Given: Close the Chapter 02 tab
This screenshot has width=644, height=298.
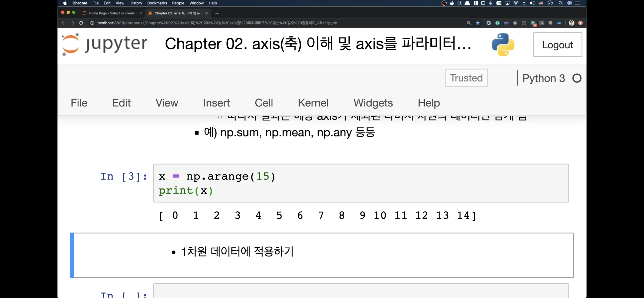Looking at the screenshot, I should (x=207, y=13).
